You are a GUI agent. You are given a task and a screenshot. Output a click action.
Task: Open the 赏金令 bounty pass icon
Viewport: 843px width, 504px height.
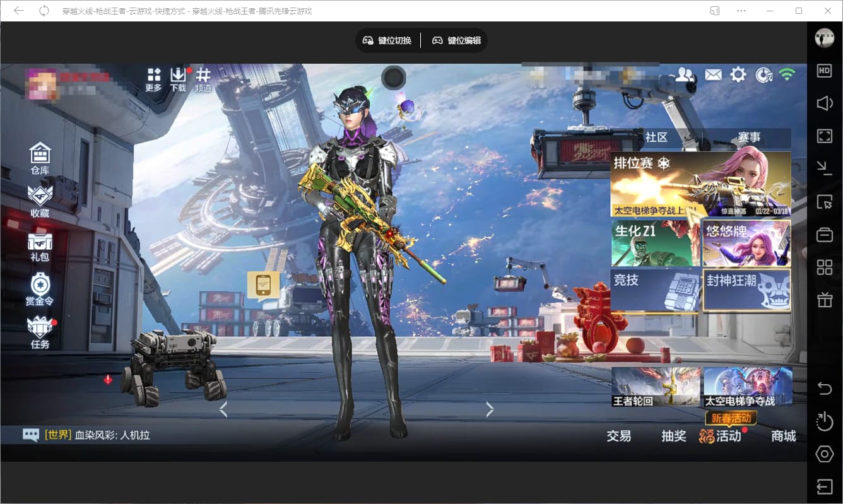coord(40,290)
